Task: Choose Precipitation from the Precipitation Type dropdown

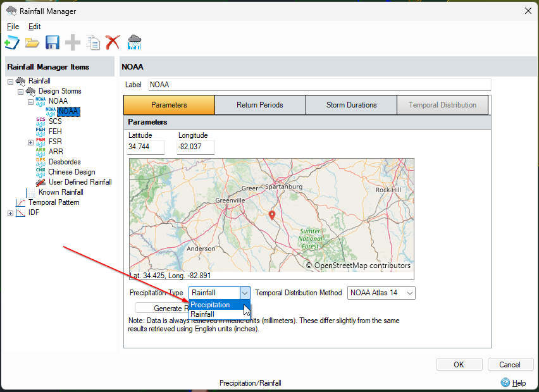Action: click(x=212, y=304)
